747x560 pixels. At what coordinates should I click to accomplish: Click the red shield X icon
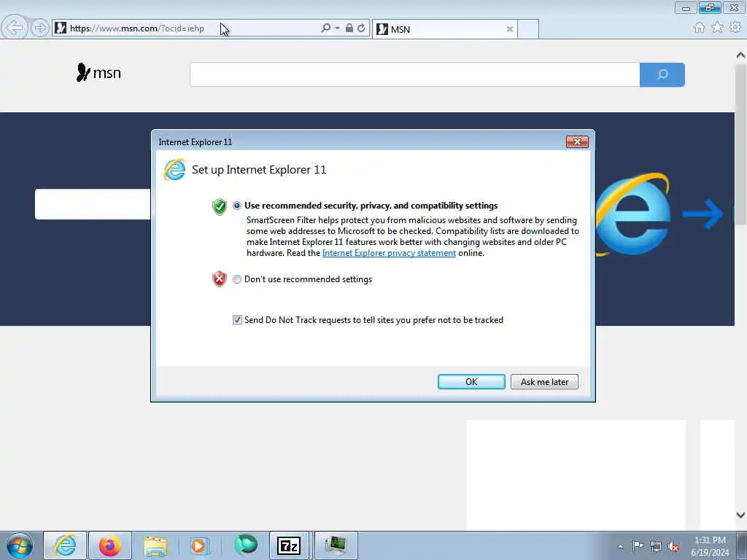(219, 279)
